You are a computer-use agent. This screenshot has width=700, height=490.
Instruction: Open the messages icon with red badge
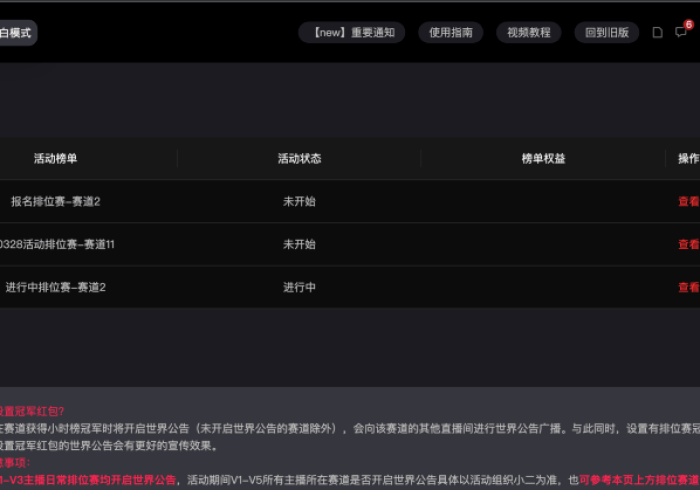[x=681, y=32]
